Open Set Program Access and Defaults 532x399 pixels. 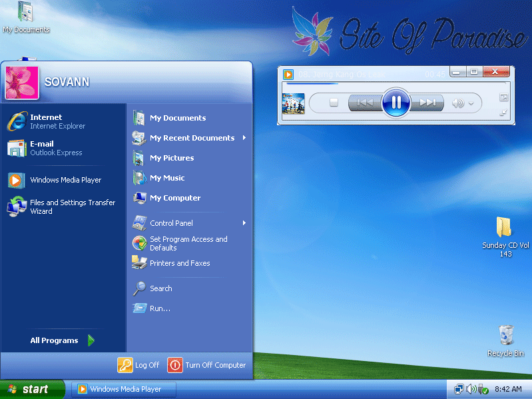coord(190,243)
